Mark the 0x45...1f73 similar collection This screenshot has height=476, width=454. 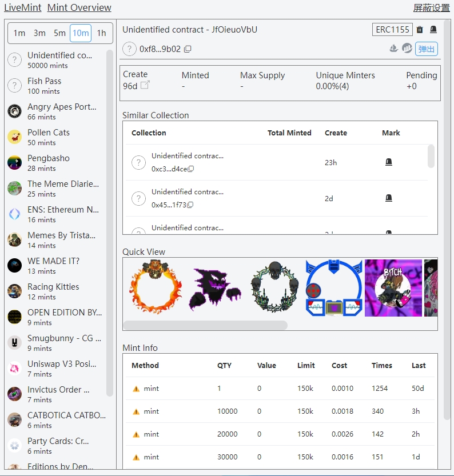pos(389,198)
